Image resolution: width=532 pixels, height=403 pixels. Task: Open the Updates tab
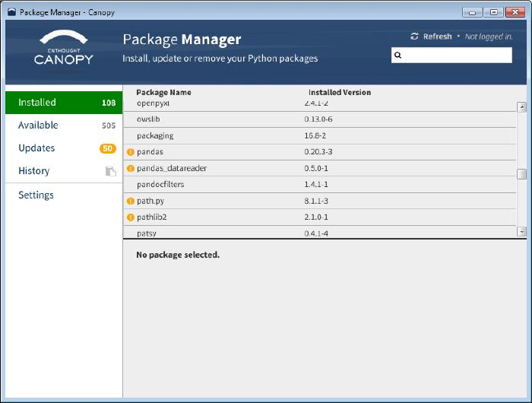[64, 148]
